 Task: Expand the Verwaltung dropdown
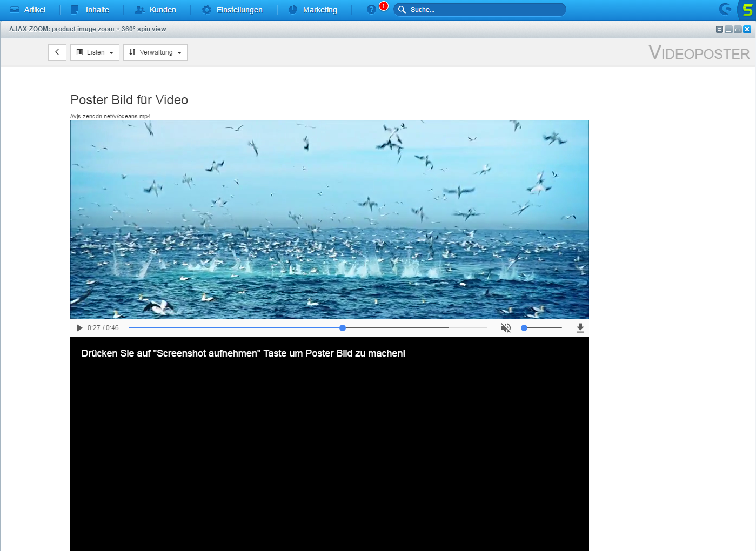(155, 52)
